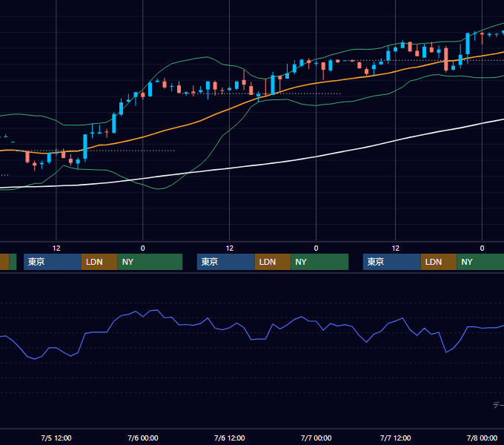Viewport: 504px width, 445px height.
Task: Click the 東京 session block on 7/5
Action: tap(53, 262)
